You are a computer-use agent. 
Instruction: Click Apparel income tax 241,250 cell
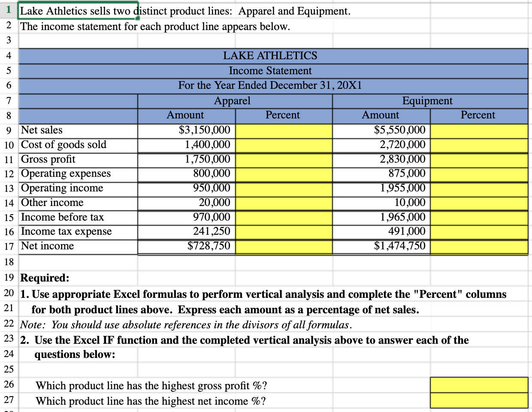187,232
